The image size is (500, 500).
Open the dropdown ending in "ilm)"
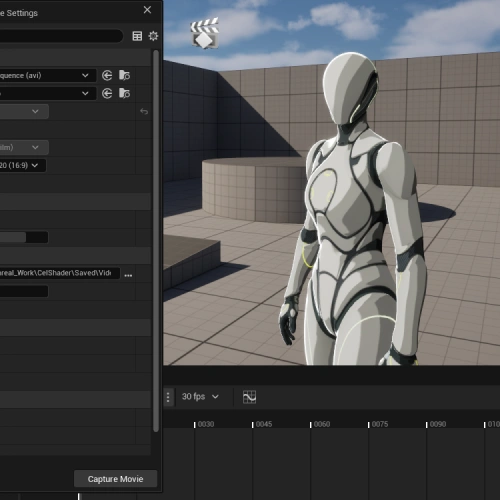coord(24,147)
